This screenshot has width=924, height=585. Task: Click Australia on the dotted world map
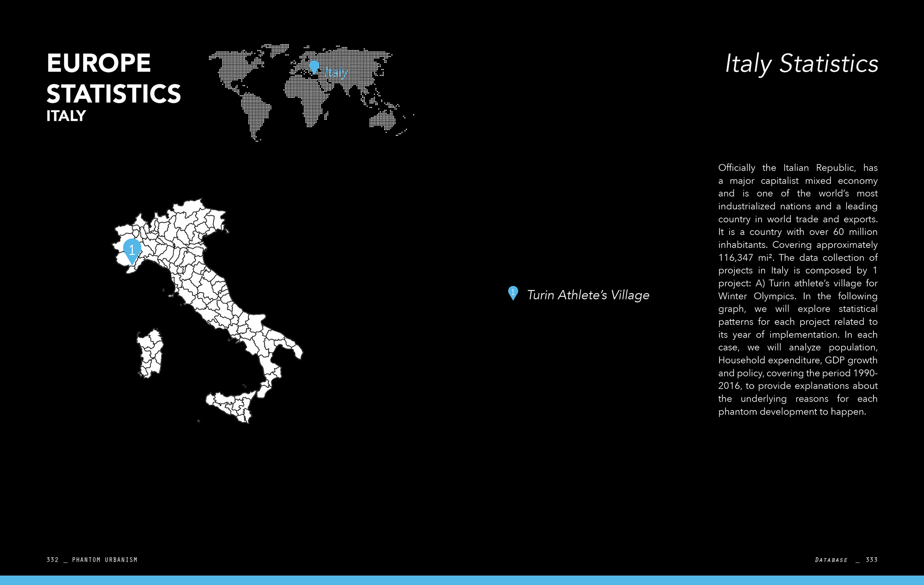coord(382,119)
